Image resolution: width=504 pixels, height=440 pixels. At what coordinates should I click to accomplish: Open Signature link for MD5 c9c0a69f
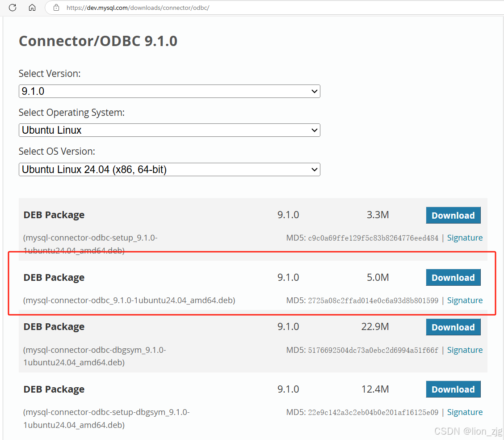[x=465, y=238]
